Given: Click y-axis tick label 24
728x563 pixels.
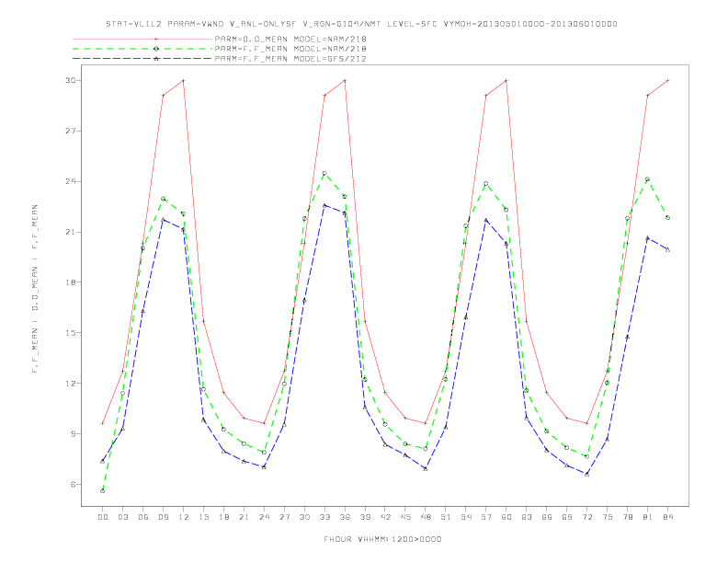Looking at the screenshot, I should pyautogui.click(x=70, y=181).
